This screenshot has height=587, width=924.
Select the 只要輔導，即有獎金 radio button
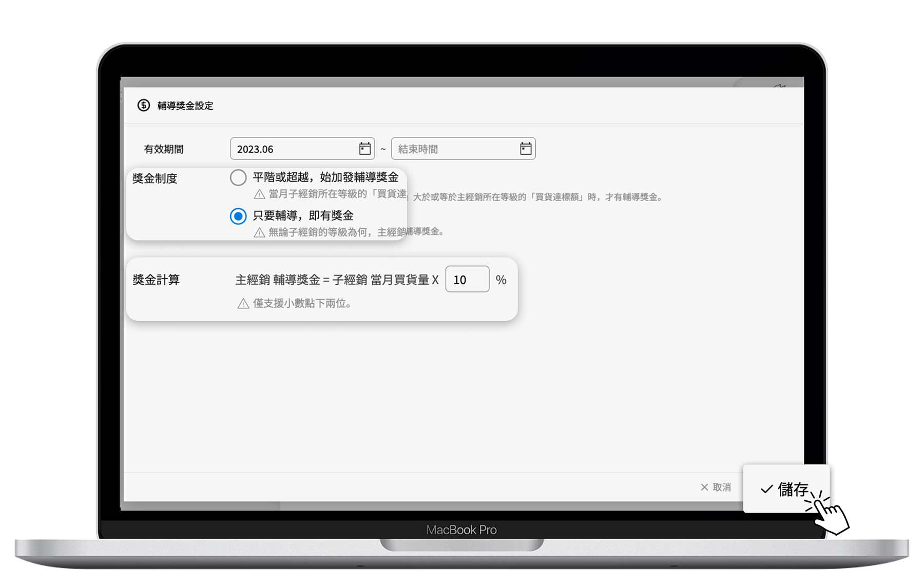pyautogui.click(x=238, y=216)
